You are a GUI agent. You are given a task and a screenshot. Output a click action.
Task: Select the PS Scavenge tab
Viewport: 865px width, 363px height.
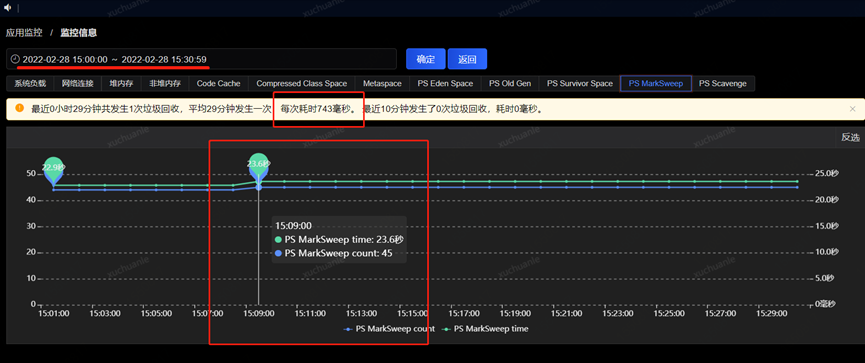point(723,84)
